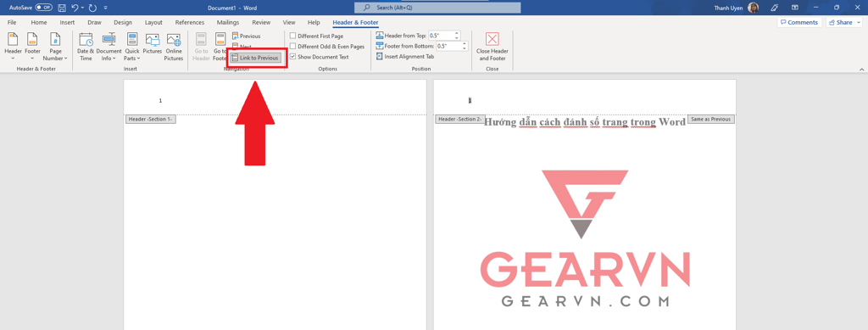Undo the last action
This screenshot has height=330, width=868.
click(75, 8)
